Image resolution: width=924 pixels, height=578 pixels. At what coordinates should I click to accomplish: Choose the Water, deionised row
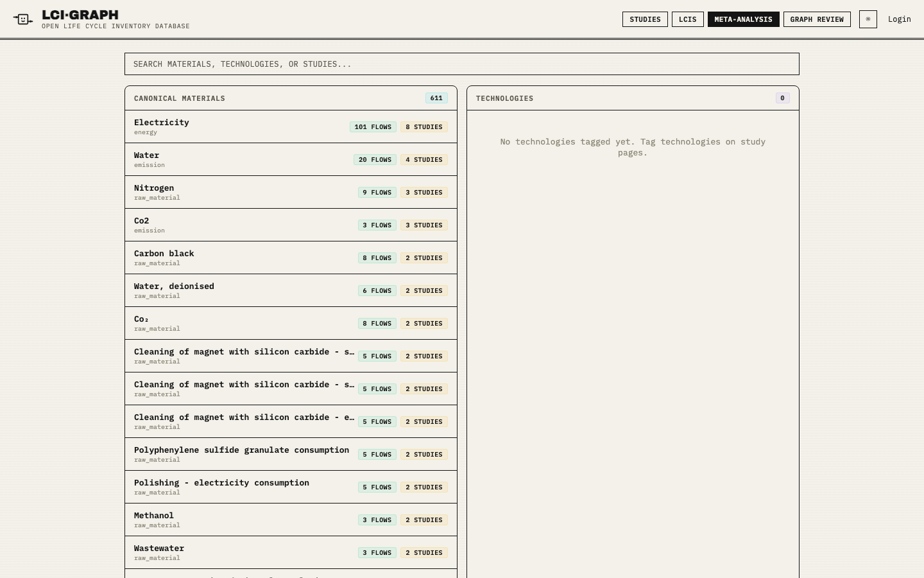(291, 290)
